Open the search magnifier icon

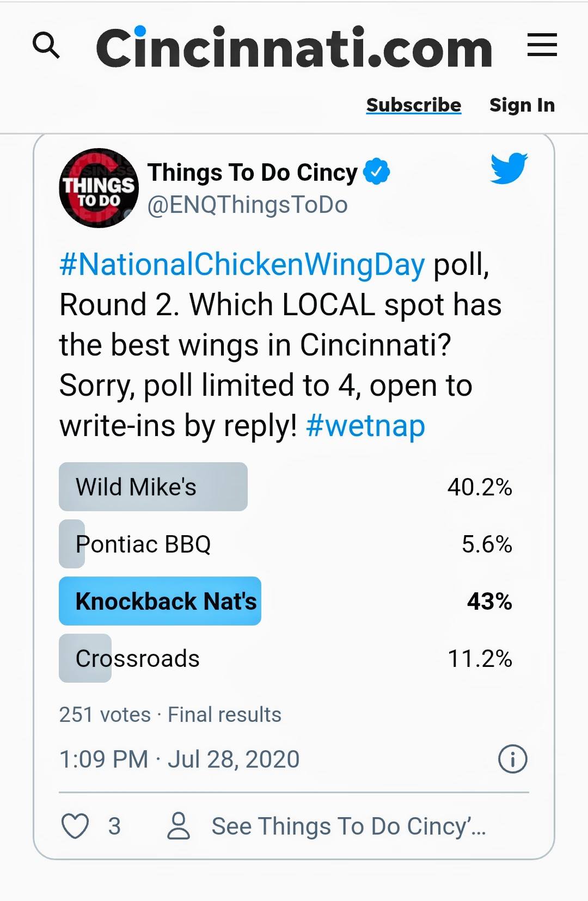(46, 45)
